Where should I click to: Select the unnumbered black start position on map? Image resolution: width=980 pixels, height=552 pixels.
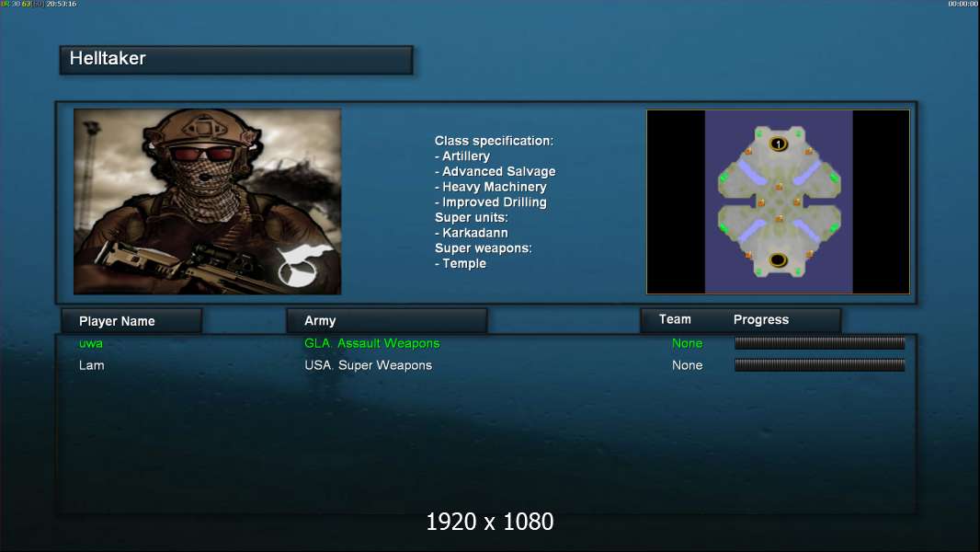click(x=778, y=259)
